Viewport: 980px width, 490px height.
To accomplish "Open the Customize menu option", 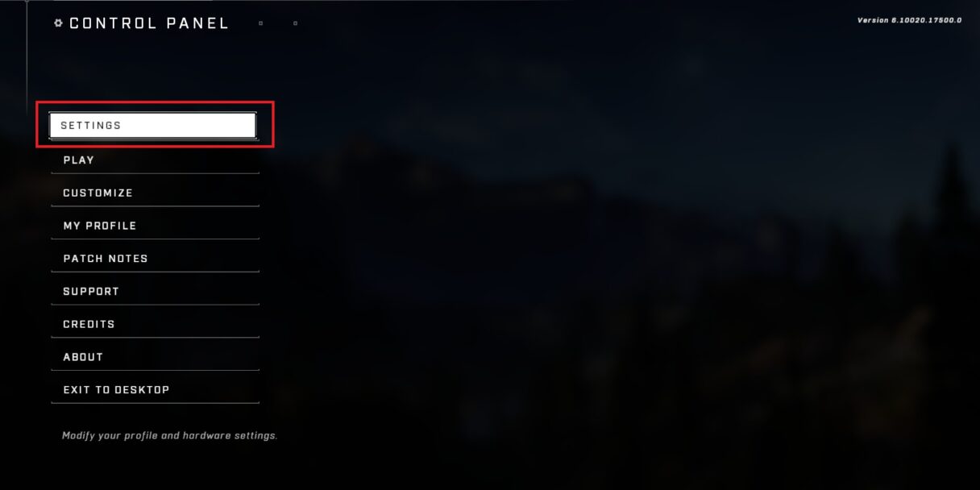I will click(x=156, y=193).
